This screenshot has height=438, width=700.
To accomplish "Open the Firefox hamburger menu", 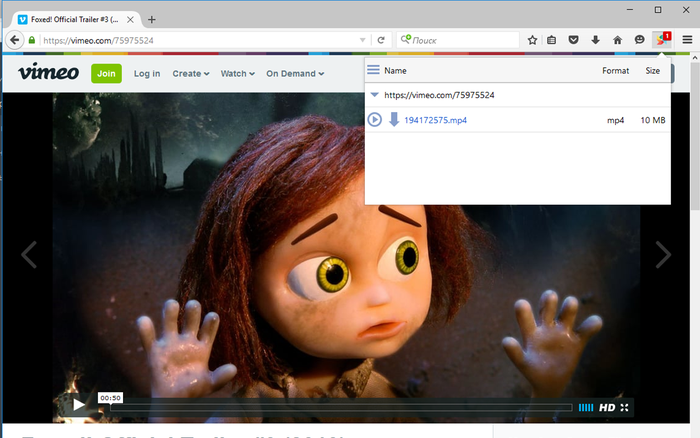I will click(x=688, y=40).
